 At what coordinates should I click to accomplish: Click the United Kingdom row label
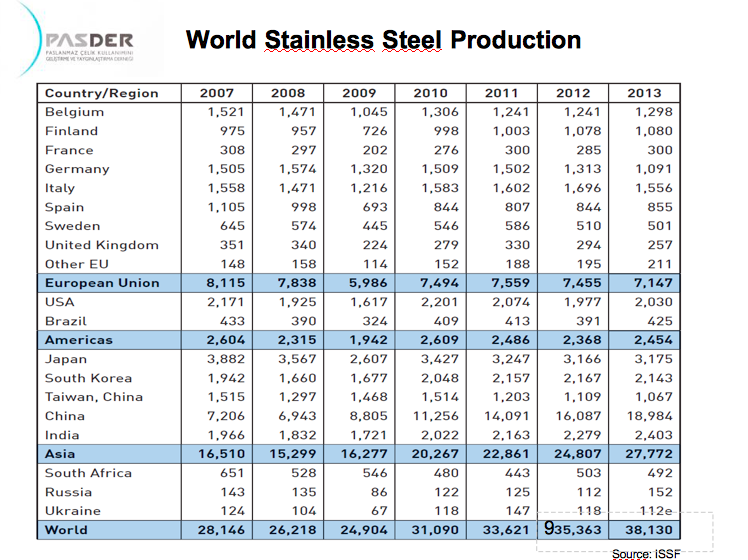point(101,245)
